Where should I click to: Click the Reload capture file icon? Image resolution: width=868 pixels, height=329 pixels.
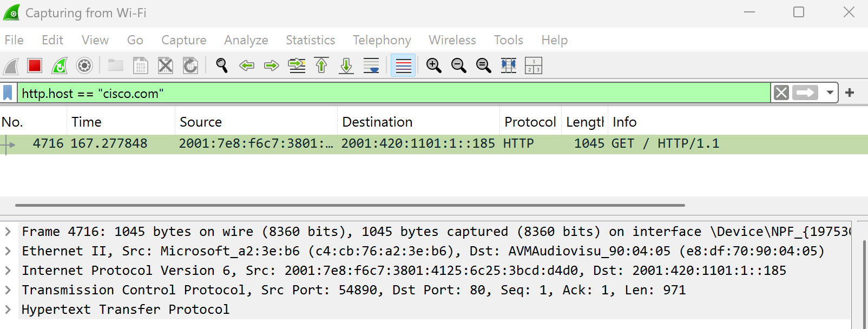point(190,66)
